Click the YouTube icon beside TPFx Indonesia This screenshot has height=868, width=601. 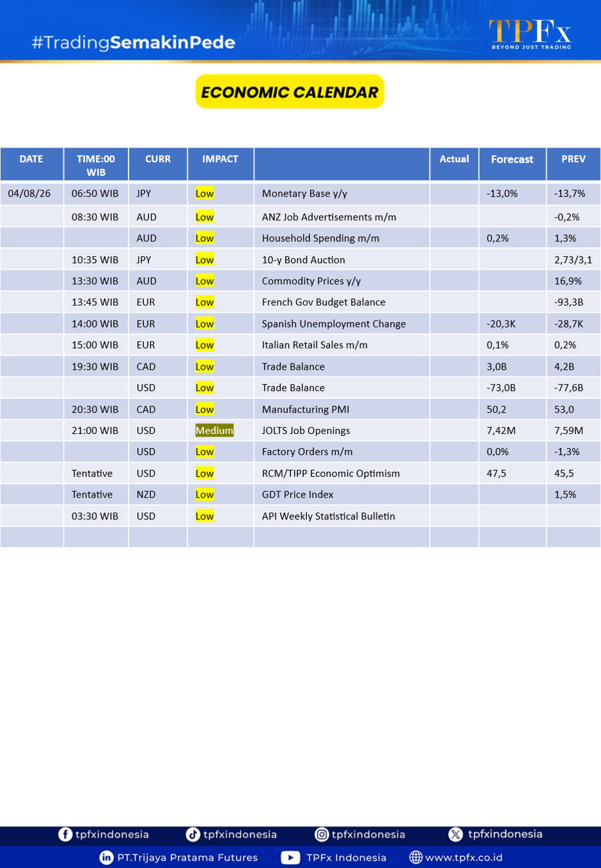point(290,857)
